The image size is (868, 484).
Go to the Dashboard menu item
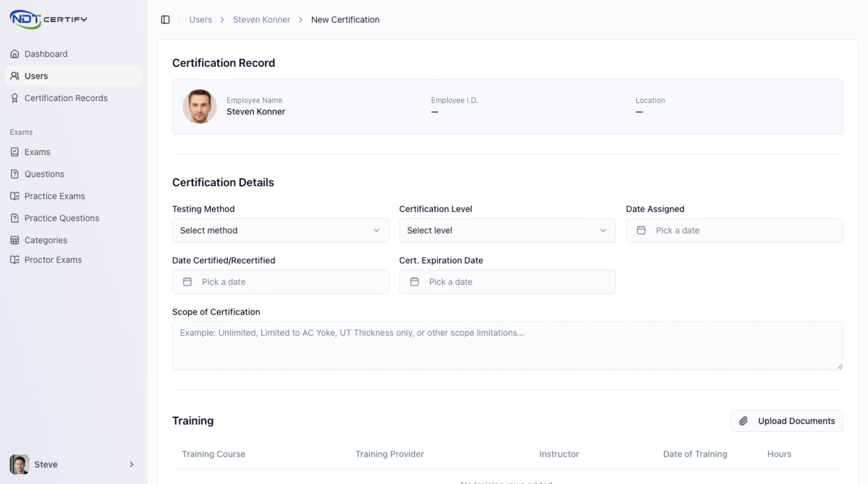tap(73, 54)
